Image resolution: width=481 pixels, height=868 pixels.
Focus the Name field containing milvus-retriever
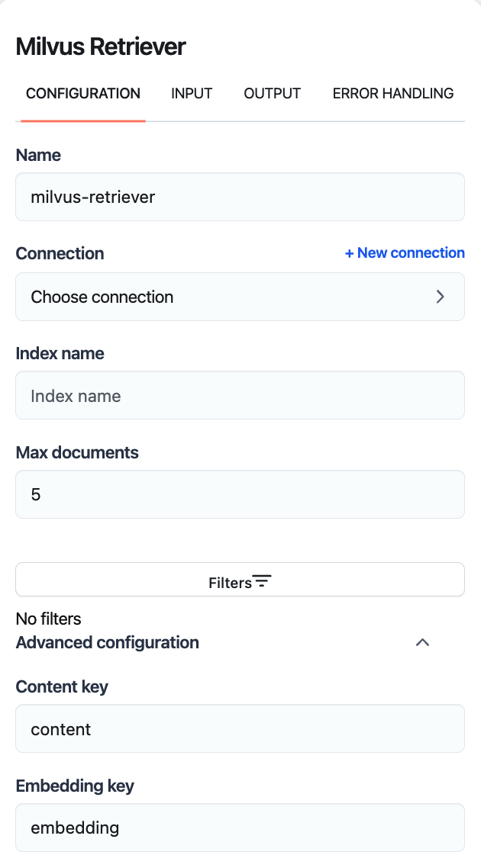pyautogui.click(x=240, y=197)
